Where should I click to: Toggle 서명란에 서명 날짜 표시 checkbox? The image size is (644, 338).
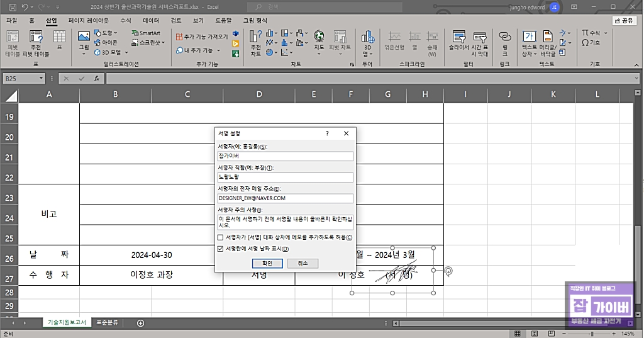(221, 249)
